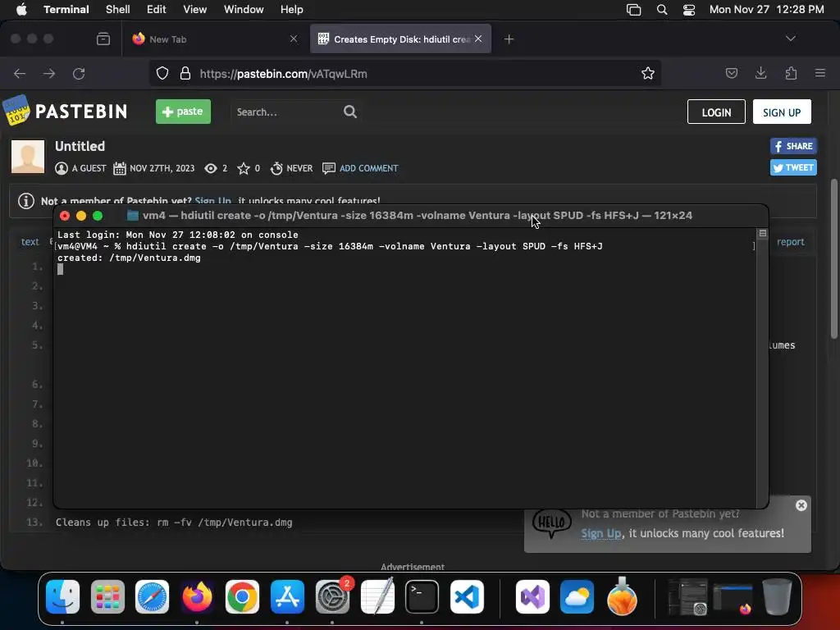Reload the Pastebin page
The height and width of the screenshot is (630, 840).
[79, 73]
